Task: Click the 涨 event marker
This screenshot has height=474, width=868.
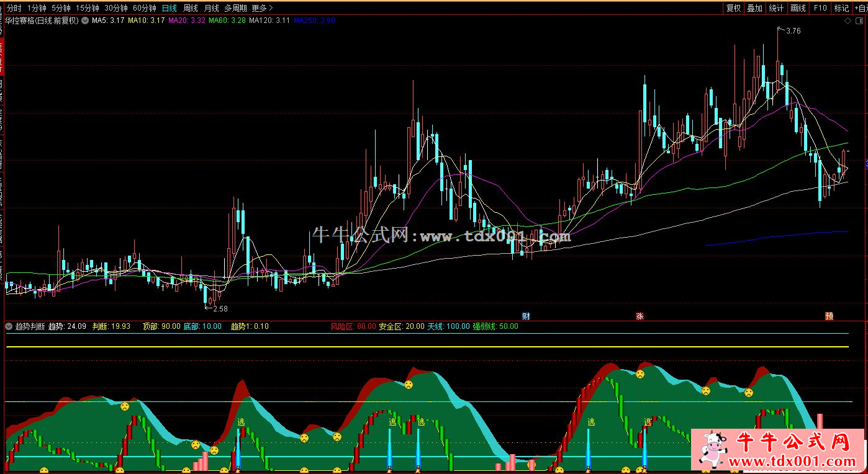Action: click(640, 316)
